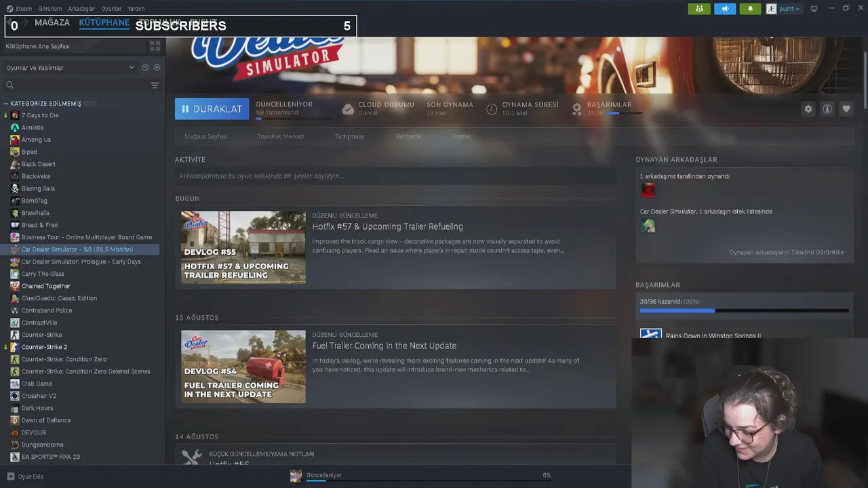Click the BombTag game icon
Viewport: 868px width, 488px height.
point(15,201)
